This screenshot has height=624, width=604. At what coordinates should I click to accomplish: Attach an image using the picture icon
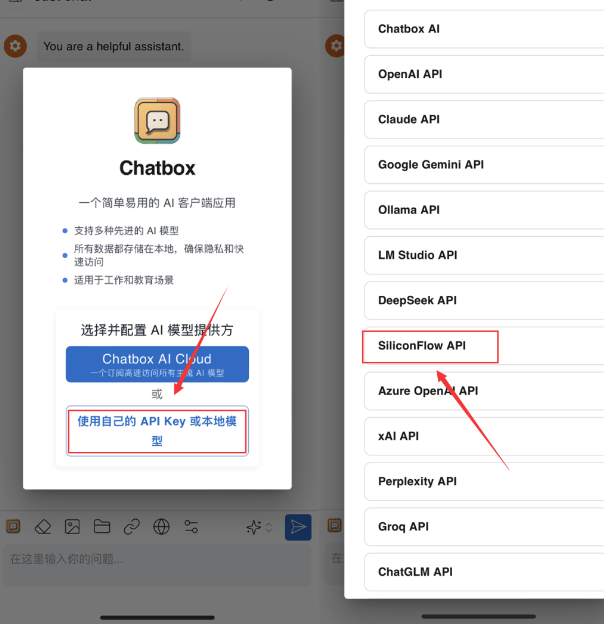[72, 527]
